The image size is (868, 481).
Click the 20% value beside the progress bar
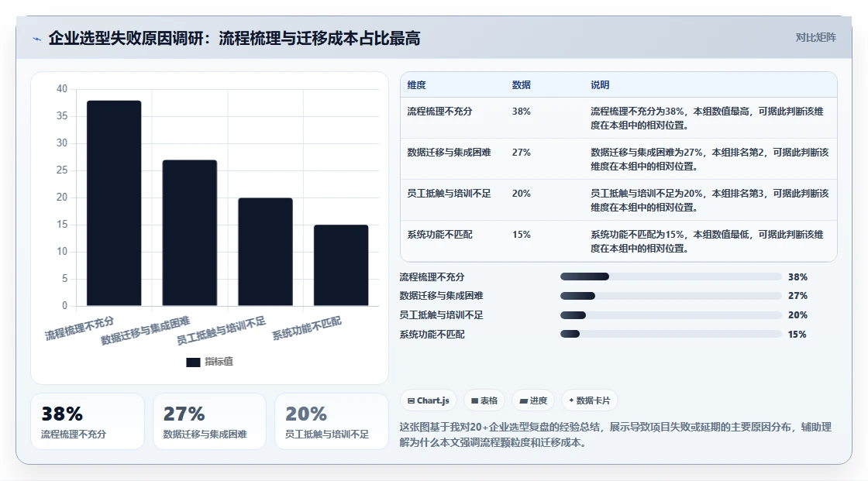[797, 315]
